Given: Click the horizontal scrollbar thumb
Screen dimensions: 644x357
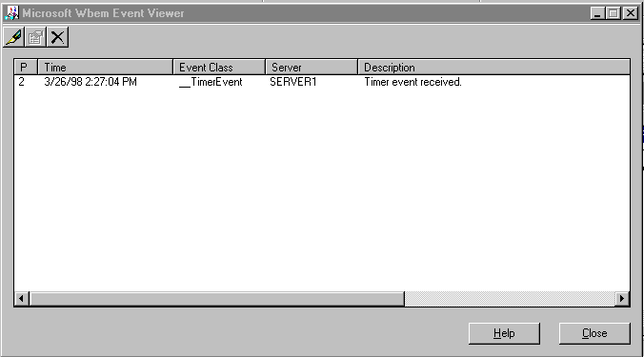Looking at the screenshot, I should pyautogui.click(x=217, y=298).
